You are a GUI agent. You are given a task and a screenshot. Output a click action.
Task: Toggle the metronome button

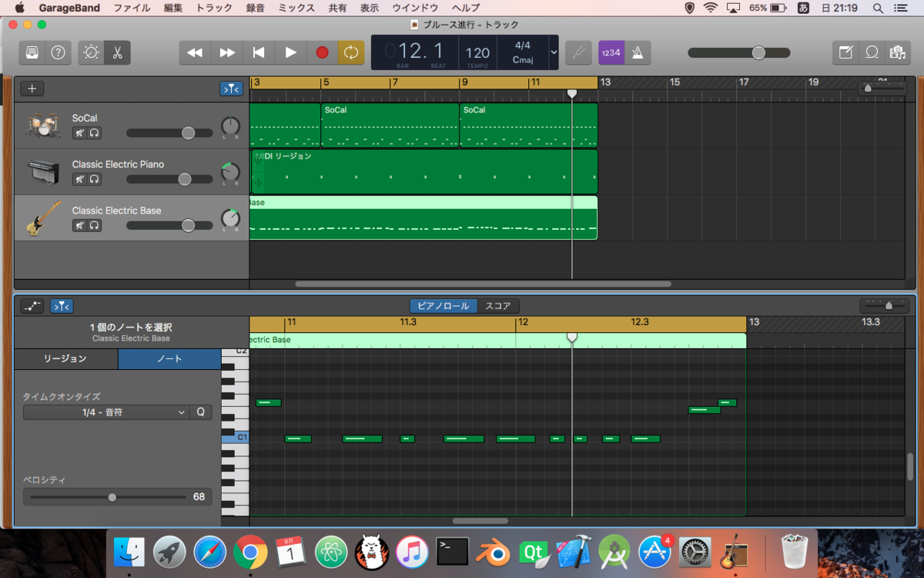[638, 52]
